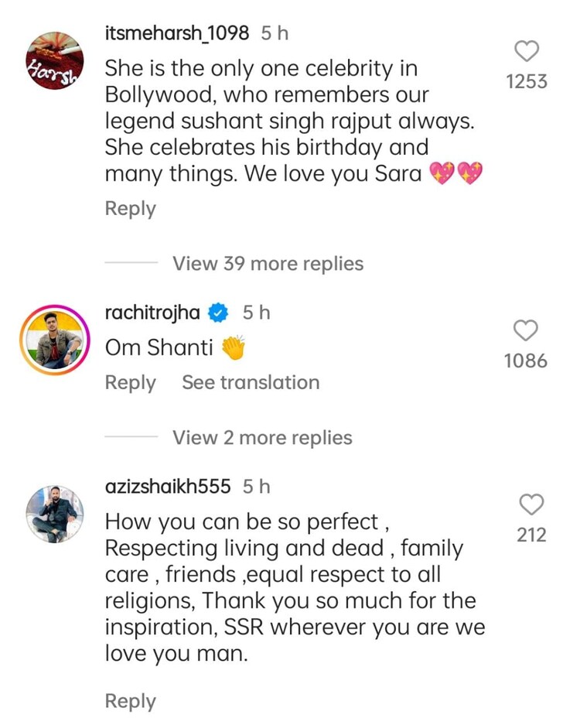Reply to itsmeharsh_1098's comment

(x=130, y=208)
